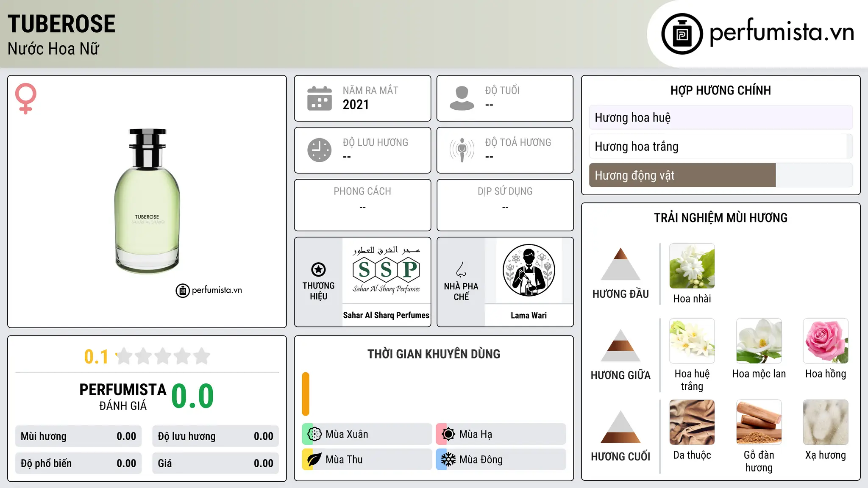Screen dimensions: 868x488
Task: Click the Mùa Xuân flower icon
Action: click(314, 434)
